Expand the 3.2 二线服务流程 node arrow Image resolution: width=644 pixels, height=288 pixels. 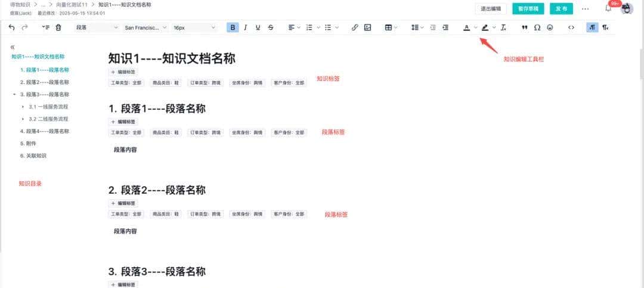(x=23, y=119)
